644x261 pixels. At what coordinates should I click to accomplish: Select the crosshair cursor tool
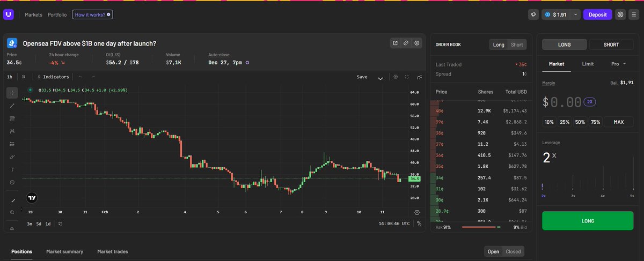click(12, 93)
